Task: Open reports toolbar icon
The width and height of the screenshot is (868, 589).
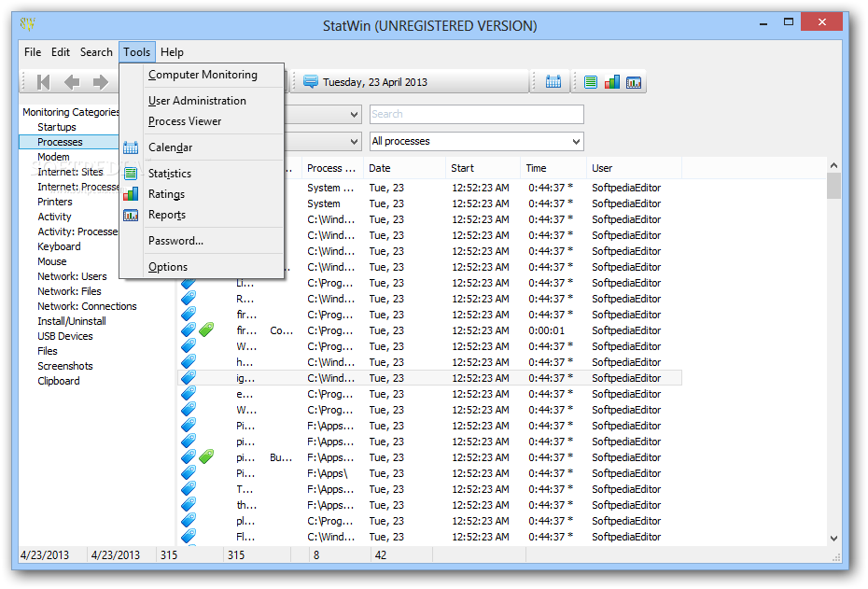Action: point(634,82)
